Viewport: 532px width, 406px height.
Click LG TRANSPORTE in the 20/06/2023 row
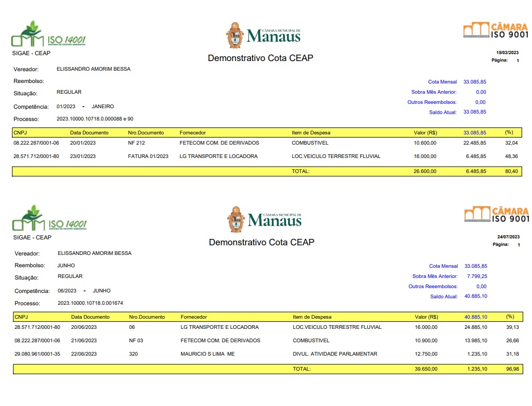coord(219,327)
